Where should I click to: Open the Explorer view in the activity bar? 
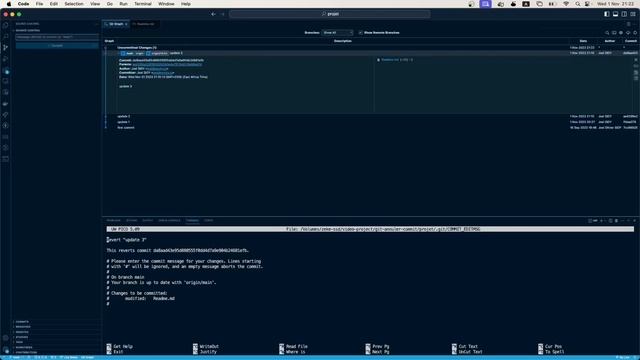(x=5, y=25)
